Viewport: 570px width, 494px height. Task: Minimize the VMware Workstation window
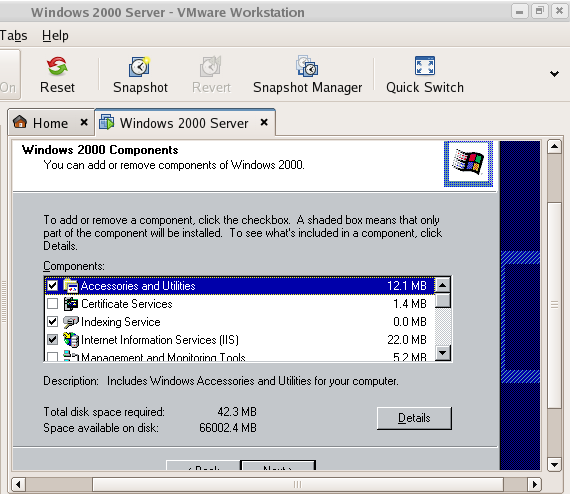pos(519,12)
